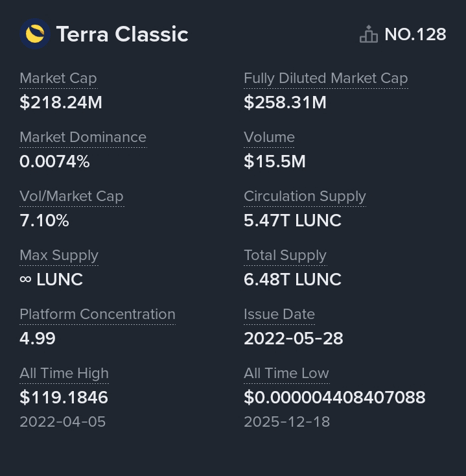This screenshot has height=476, width=466.
Task: Click the Total Supply label
Action: 285,256
